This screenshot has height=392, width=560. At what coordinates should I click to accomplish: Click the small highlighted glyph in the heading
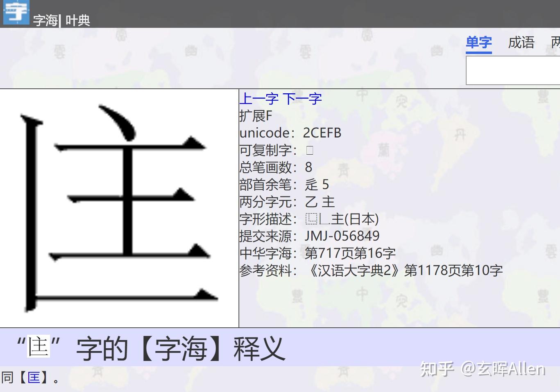[39, 347]
